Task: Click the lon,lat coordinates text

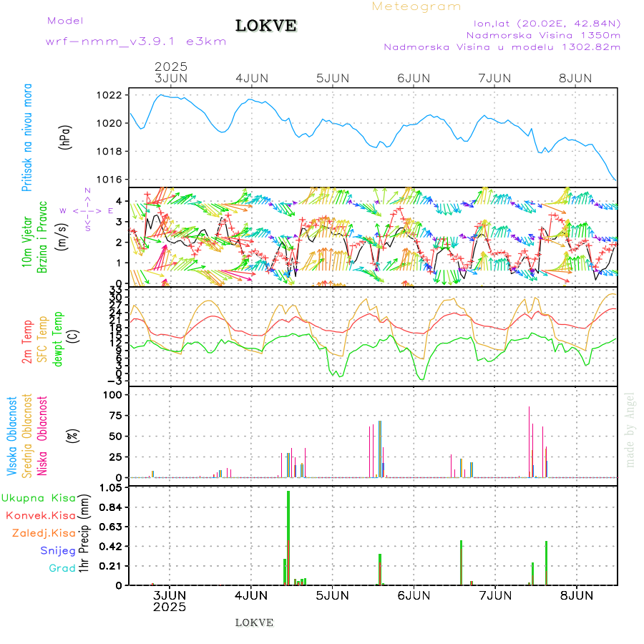Action: point(542,22)
